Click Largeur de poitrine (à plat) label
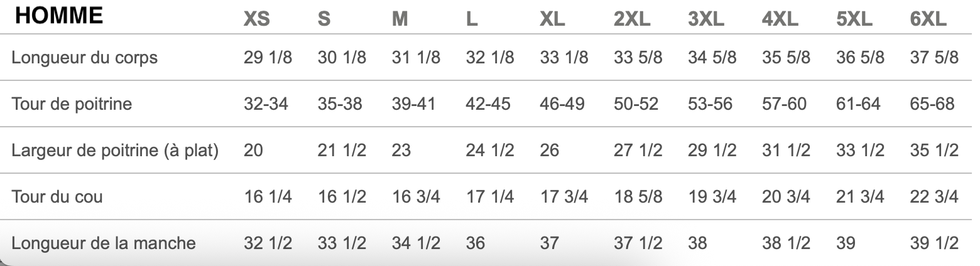The width and height of the screenshot is (980, 266). coord(115,150)
